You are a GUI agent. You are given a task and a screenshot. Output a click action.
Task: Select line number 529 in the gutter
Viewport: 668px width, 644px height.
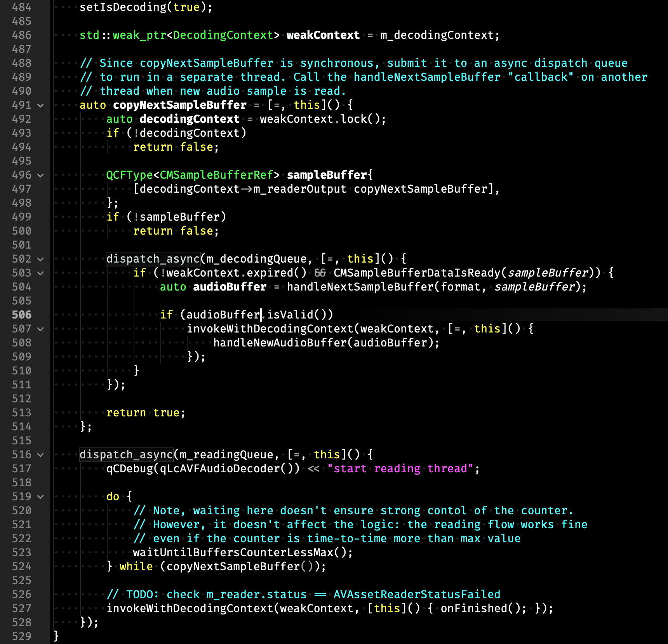(22, 636)
